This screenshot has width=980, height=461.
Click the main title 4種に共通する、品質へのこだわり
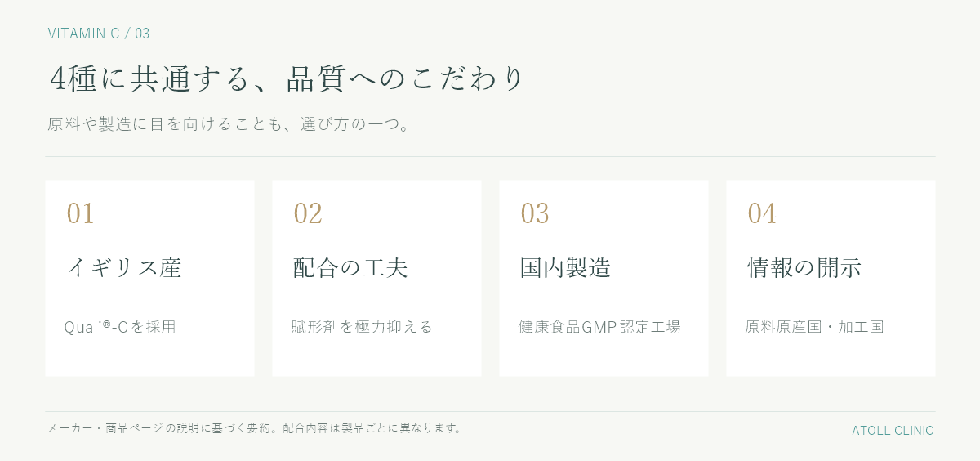click(286, 78)
